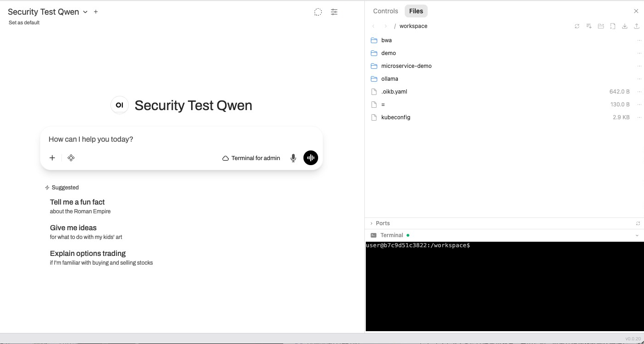Create a new folder in workspace
644x344 pixels.
point(601,26)
